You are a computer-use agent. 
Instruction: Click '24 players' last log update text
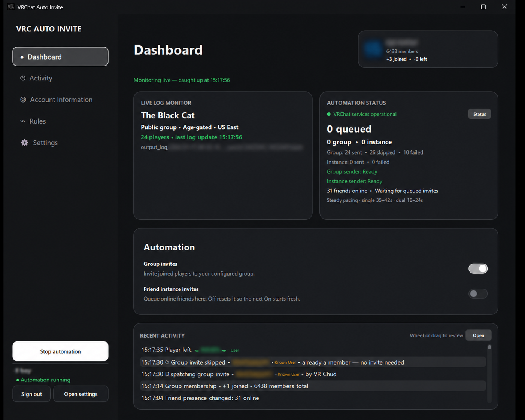click(x=191, y=137)
